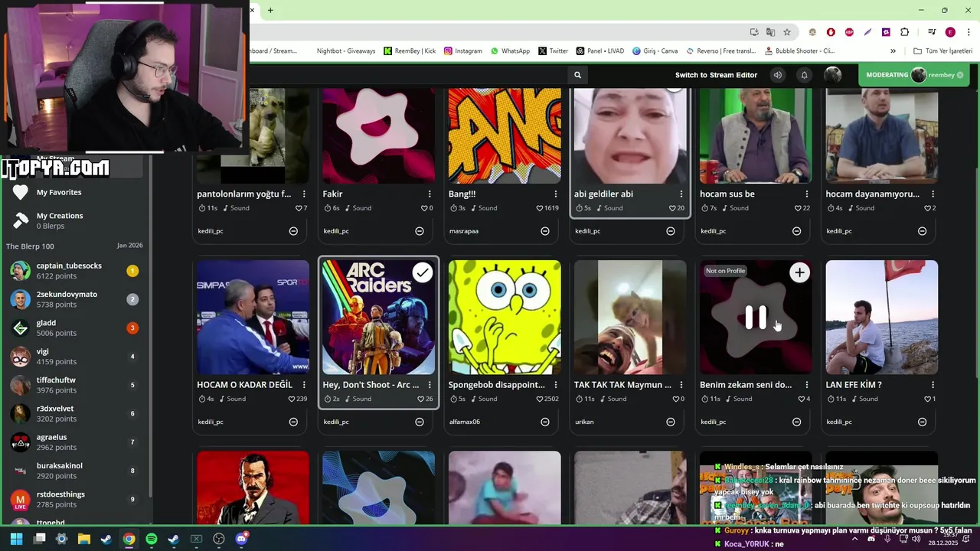Click minus icon on 'hocam sus be' card
This screenshot has height=551, width=980.
796,231
